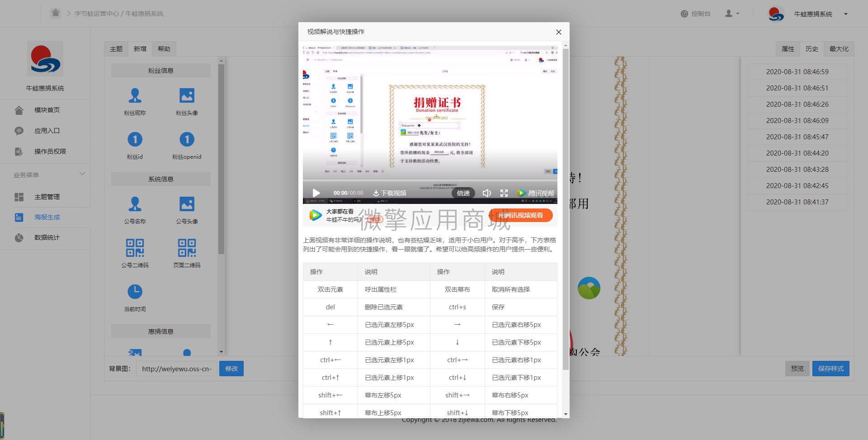Click the 取消所有选择 table cell
868x440 pixels.
tap(521, 289)
